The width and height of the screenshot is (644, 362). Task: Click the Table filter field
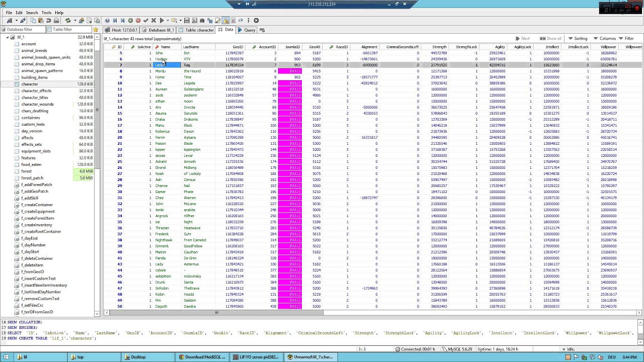(69, 30)
